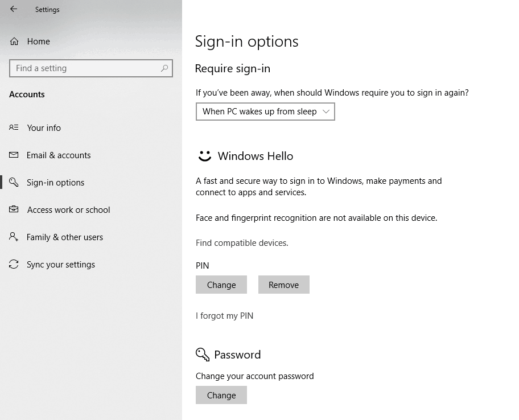
Task: Open Find compatible devices link
Action: tap(242, 243)
